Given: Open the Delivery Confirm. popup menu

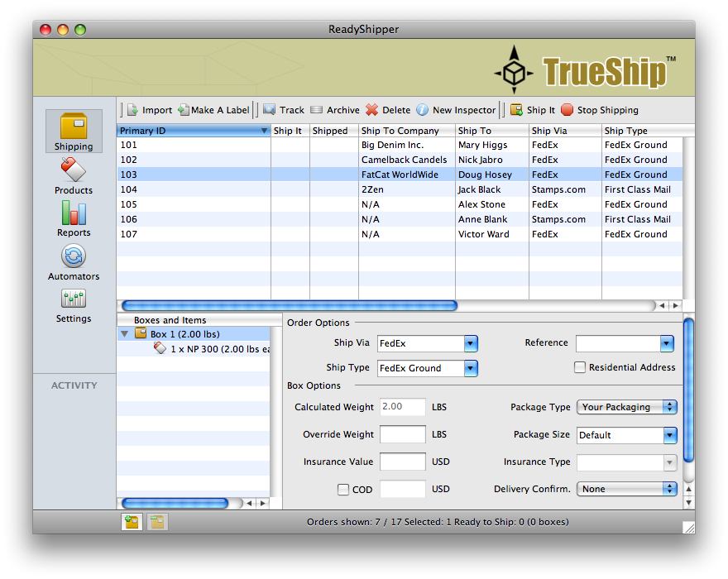Looking at the screenshot, I should point(627,489).
